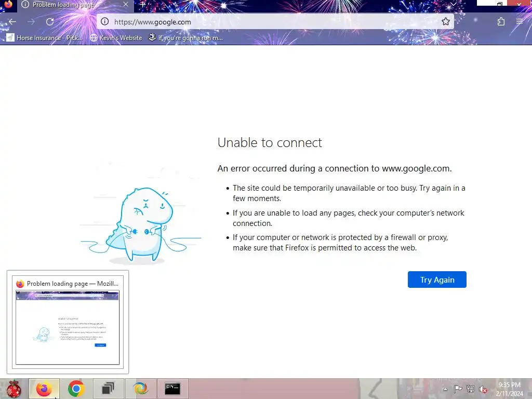Image resolution: width=532 pixels, height=399 pixels.
Task: Open Action Center flag icon in tray
Action: (x=458, y=389)
